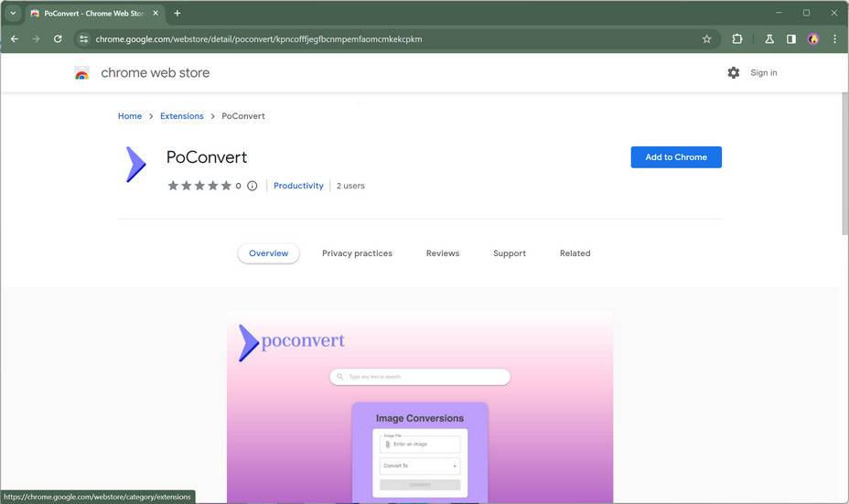The image size is (849, 504).
Task: Click the PoConvert extension title heading
Action: tap(206, 157)
